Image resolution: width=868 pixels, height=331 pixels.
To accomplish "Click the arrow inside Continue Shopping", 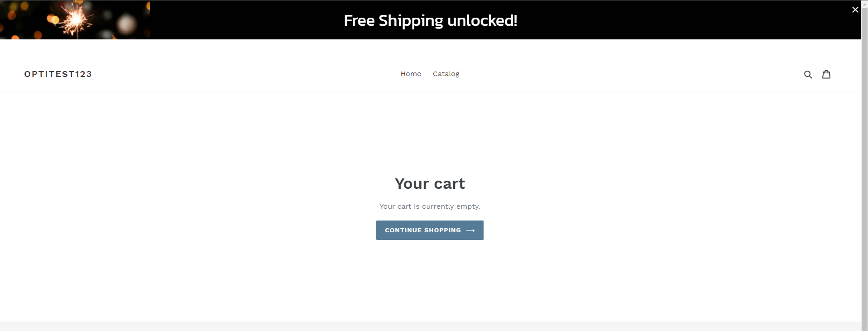I will point(470,230).
